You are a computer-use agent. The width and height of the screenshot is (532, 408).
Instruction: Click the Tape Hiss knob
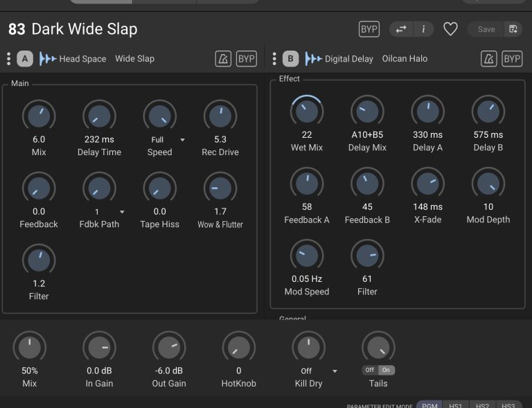pos(160,188)
